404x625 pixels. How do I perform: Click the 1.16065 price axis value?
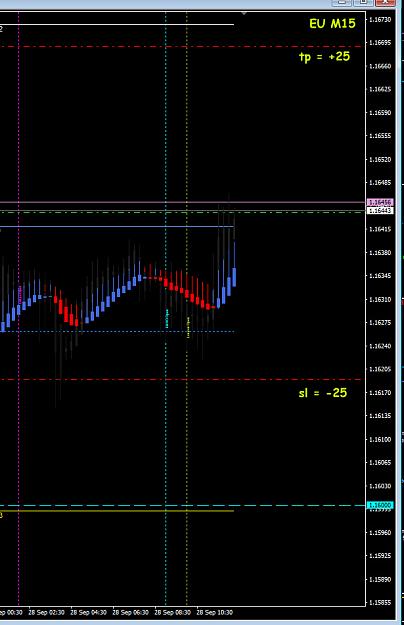(x=380, y=463)
